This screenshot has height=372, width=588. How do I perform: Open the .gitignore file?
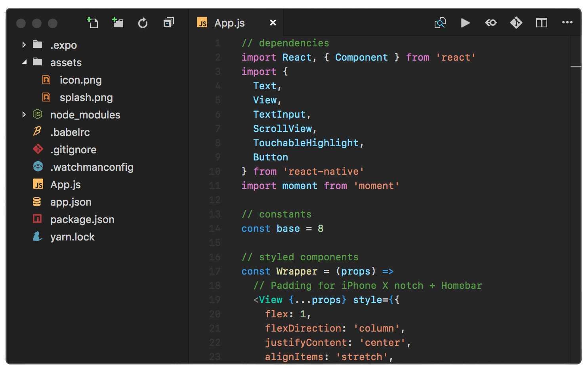73,150
